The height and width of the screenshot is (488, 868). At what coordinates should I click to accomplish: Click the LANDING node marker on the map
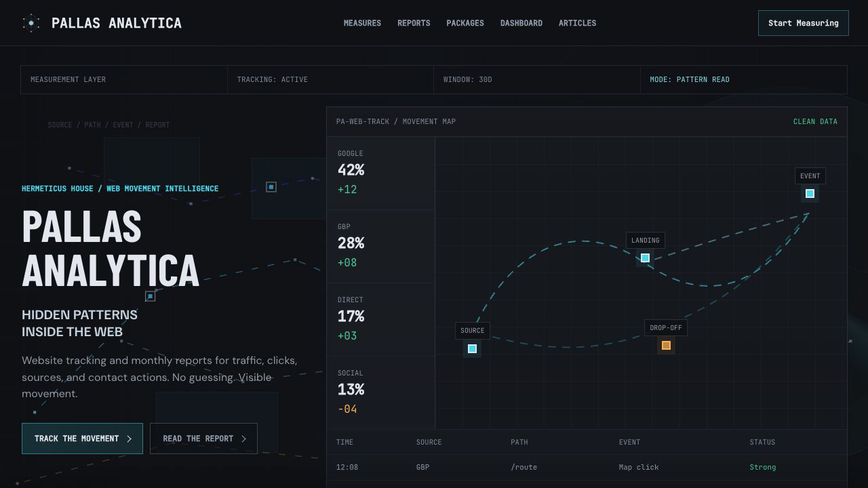[645, 258]
